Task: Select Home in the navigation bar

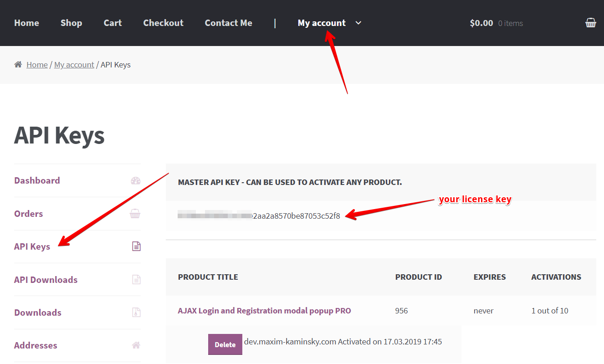Action: [x=26, y=23]
